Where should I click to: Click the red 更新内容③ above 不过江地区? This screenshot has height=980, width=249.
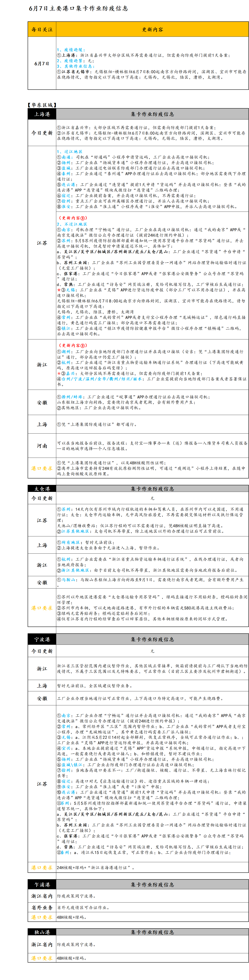pyautogui.click(x=73, y=218)
